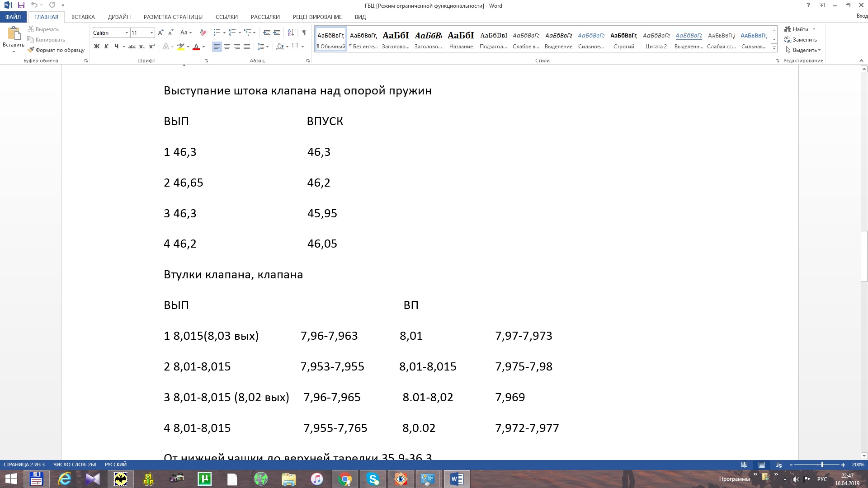This screenshot has height=488, width=868.
Task: Center-align the paragraph text
Action: pyautogui.click(x=227, y=47)
